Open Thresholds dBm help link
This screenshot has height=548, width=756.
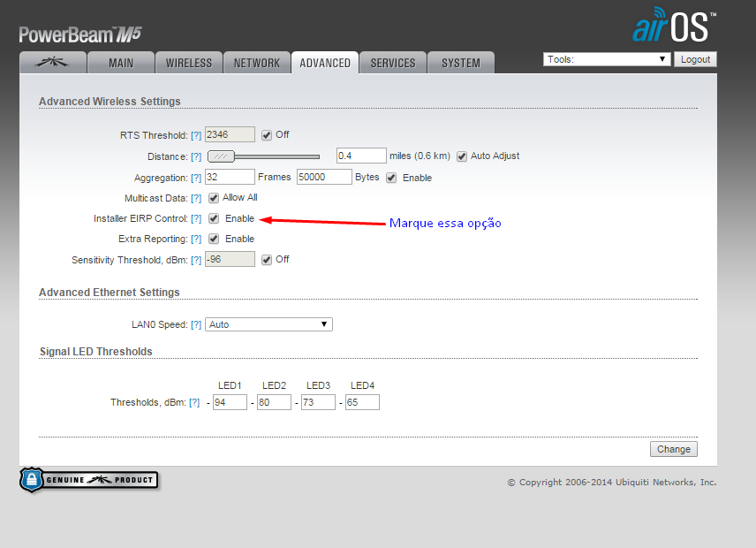193,402
